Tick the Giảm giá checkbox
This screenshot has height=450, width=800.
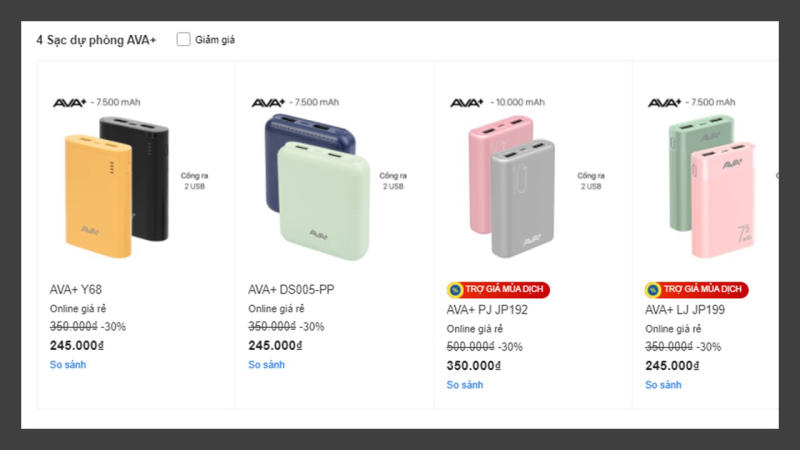point(183,40)
